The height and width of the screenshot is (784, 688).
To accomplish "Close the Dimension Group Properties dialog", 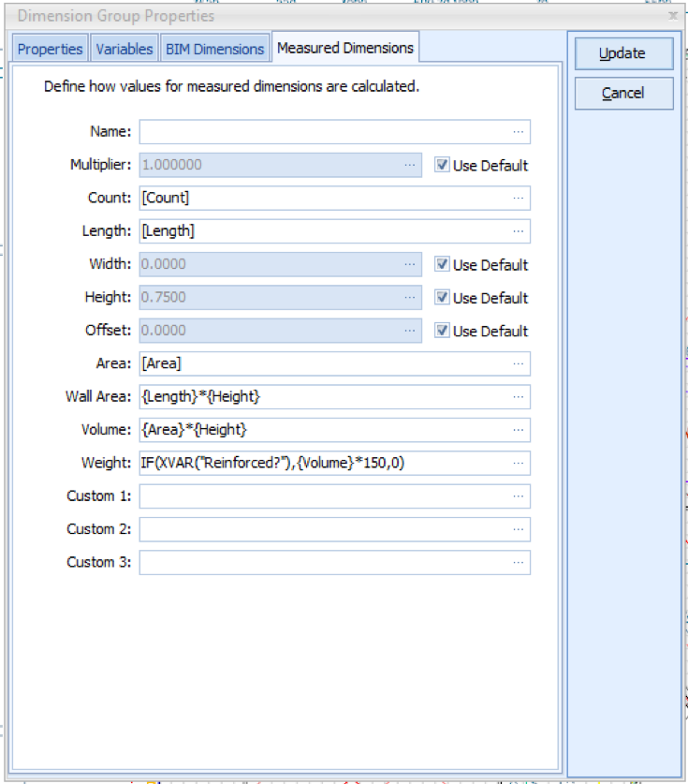I will coord(673,16).
